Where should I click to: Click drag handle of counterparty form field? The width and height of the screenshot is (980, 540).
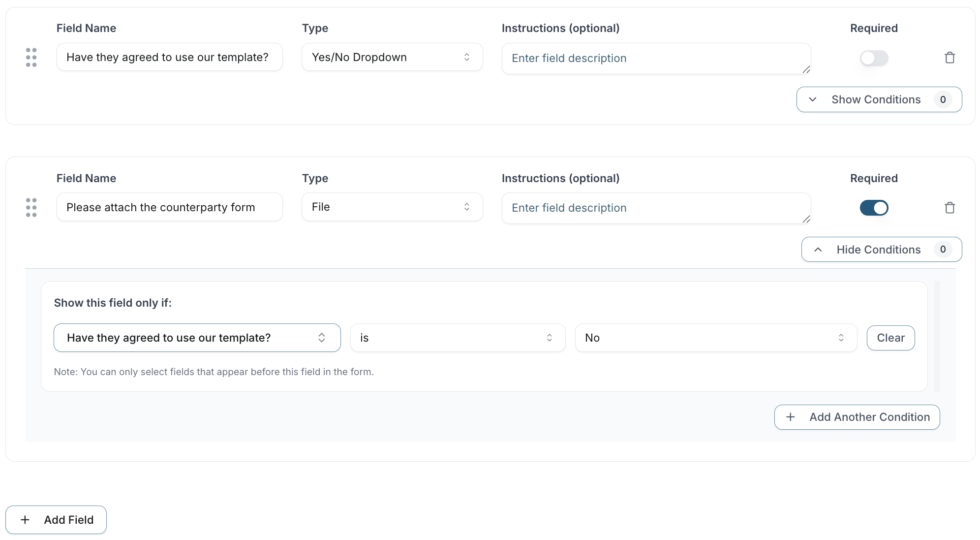(31, 207)
